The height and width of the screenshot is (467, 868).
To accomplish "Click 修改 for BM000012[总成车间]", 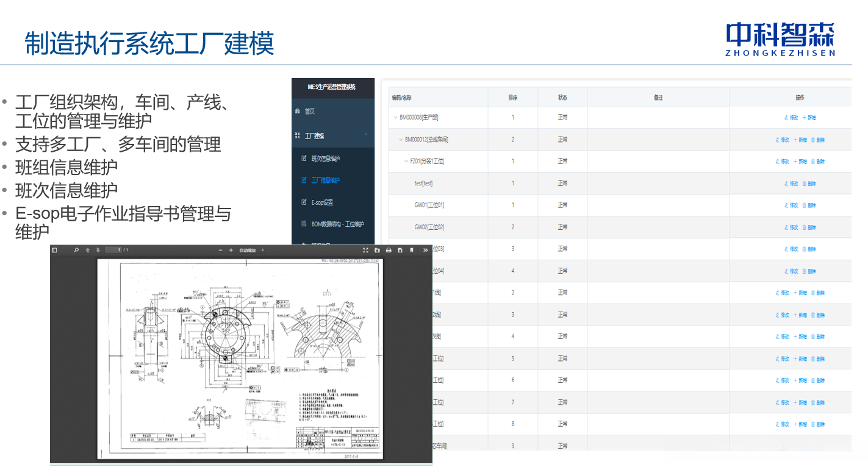I will coord(783,140).
